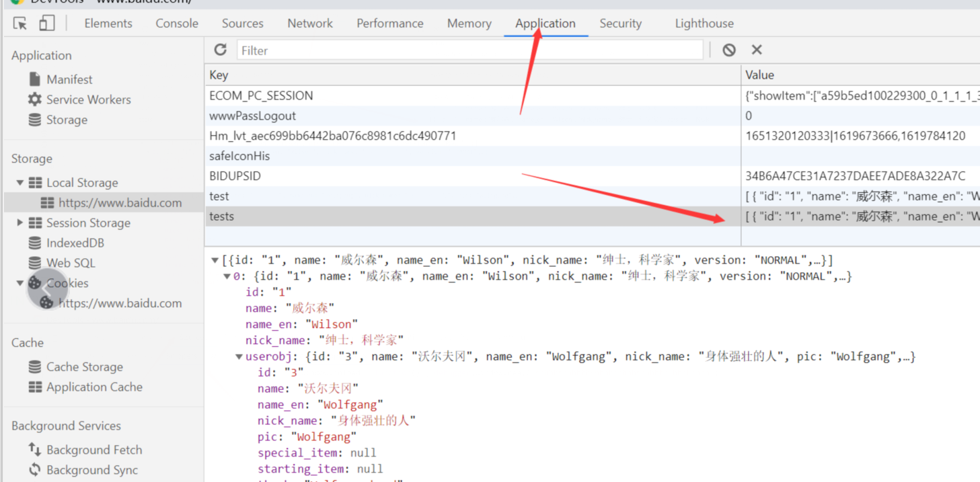The image size is (980, 482).
Task: Click the wwwPassLogout value 0
Action: point(749,116)
